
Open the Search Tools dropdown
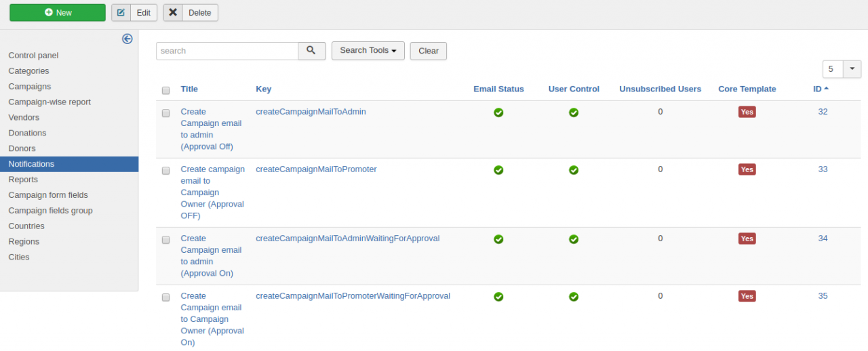click(x=368, y=51)
